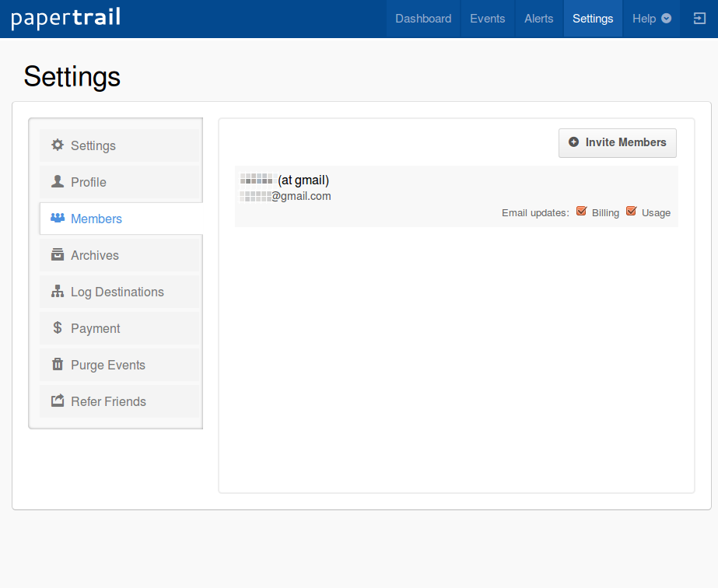Click the logout icon in top bar

[699, 19]
